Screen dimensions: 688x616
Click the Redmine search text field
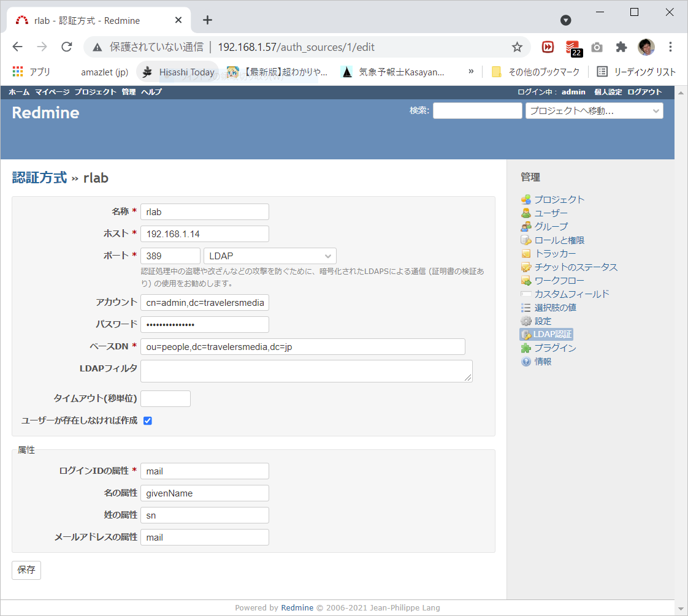[477, 111]
